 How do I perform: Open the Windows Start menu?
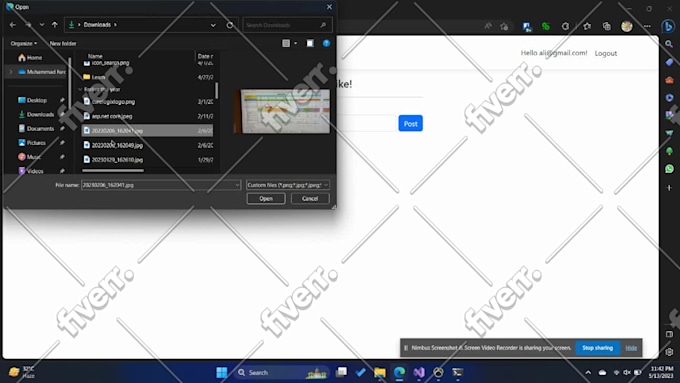(222, 373)
